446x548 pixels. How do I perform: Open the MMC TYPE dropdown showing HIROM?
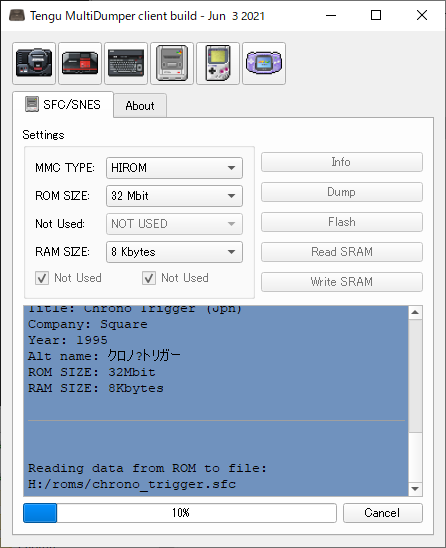click(174, 168)
